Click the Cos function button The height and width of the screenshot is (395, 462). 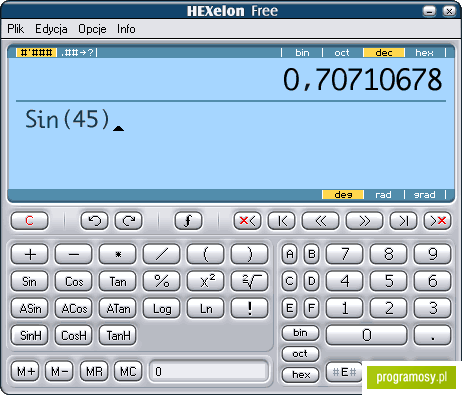(74, 281)
